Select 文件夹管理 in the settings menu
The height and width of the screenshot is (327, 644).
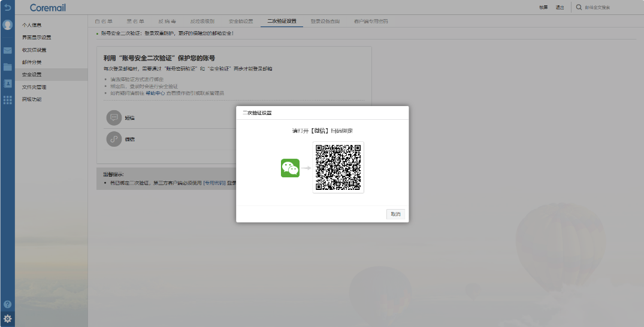(x=34, y=87)
